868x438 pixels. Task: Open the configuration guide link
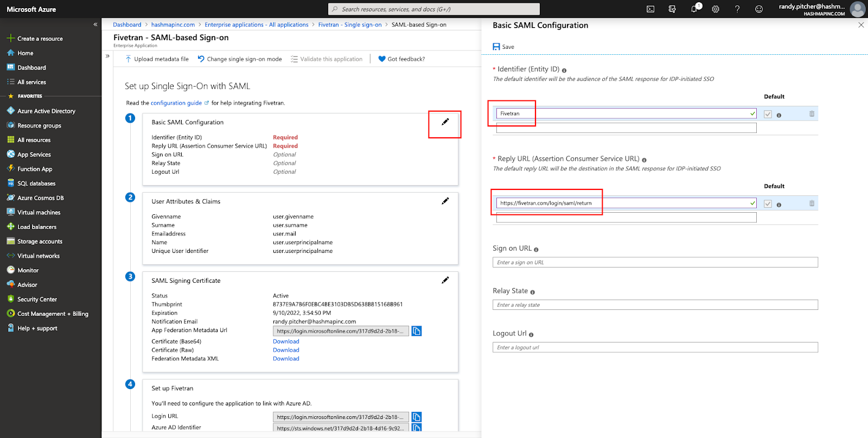click(x=176, y=103)
